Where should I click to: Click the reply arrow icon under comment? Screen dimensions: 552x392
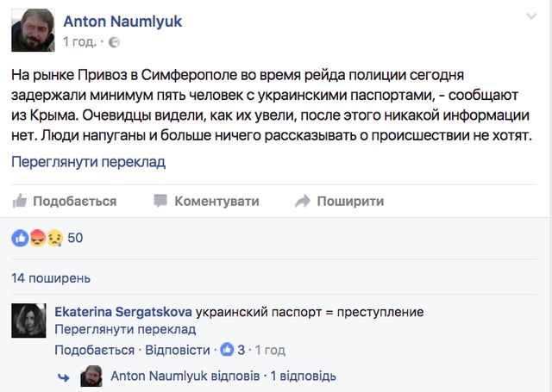(x=63, y=376)
